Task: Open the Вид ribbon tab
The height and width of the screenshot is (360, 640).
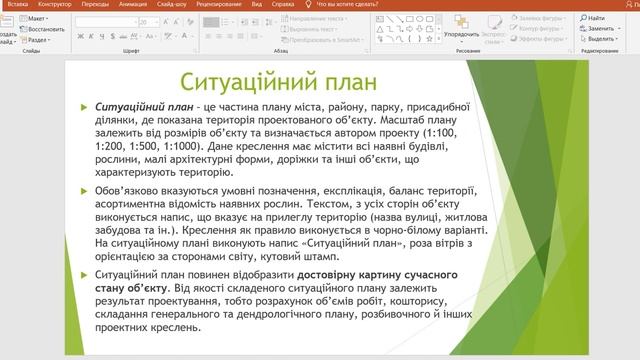Action: click(257, 4)
